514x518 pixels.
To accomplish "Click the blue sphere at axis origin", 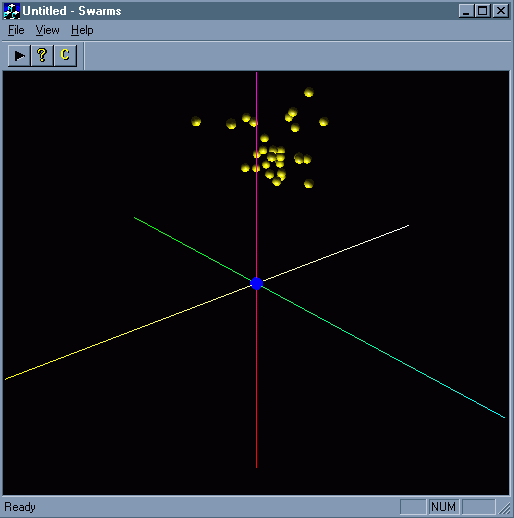I will click(256, 283).
